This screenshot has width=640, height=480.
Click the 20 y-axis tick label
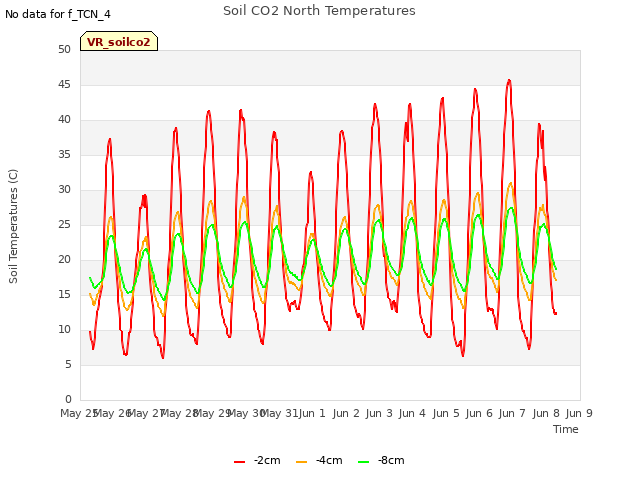[64, 260]
